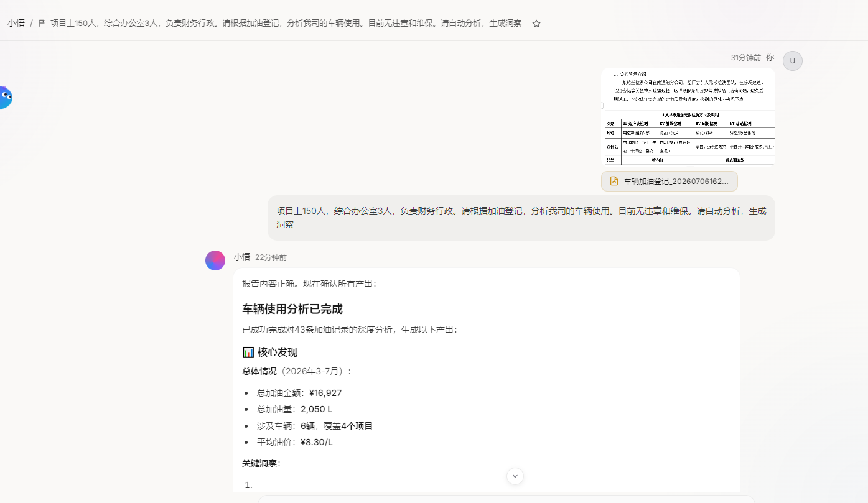This screenshot has height=503, width=868.
Task: Click the 31分钟前 timestamp
Action: point(746,58)
